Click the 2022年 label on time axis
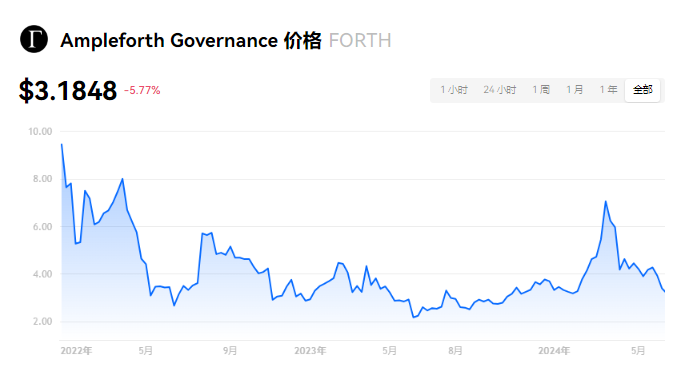The width and height of the screenshot is (673, 372). [76, 351]
